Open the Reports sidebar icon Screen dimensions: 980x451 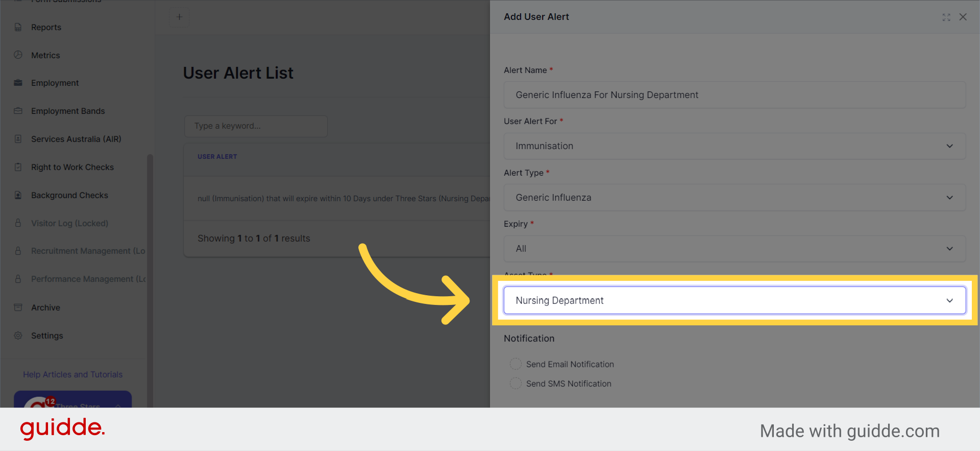click(x=18, y=27)
